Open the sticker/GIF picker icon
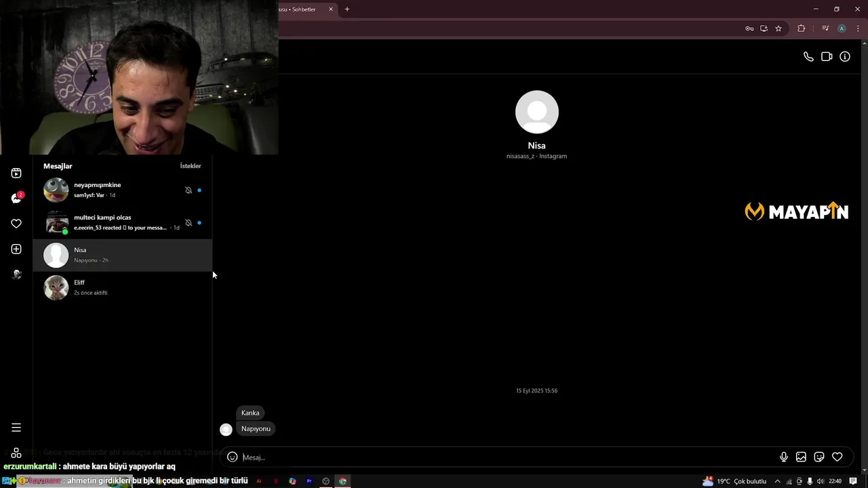Viewport: 868px width, 488px height. pyautogui.click(x=819, y=457)
